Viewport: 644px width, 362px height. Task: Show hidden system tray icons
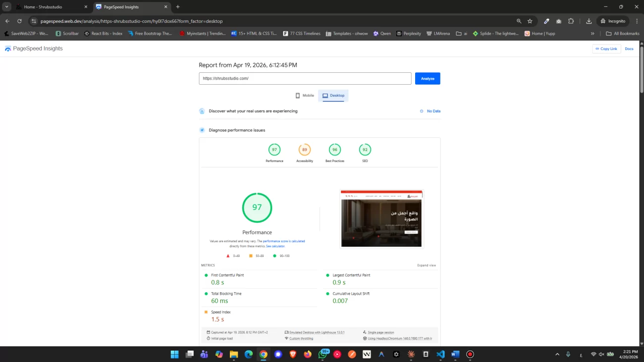pos(557,354)
